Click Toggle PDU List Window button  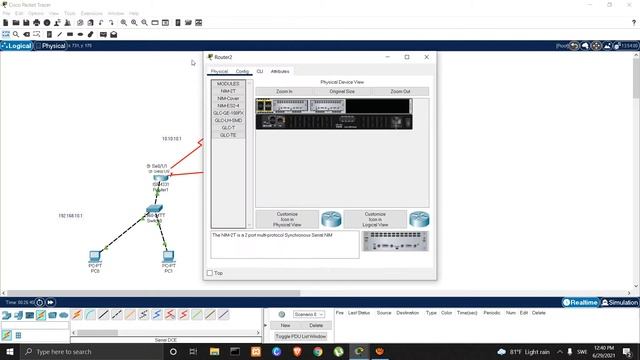coord(301,336)
